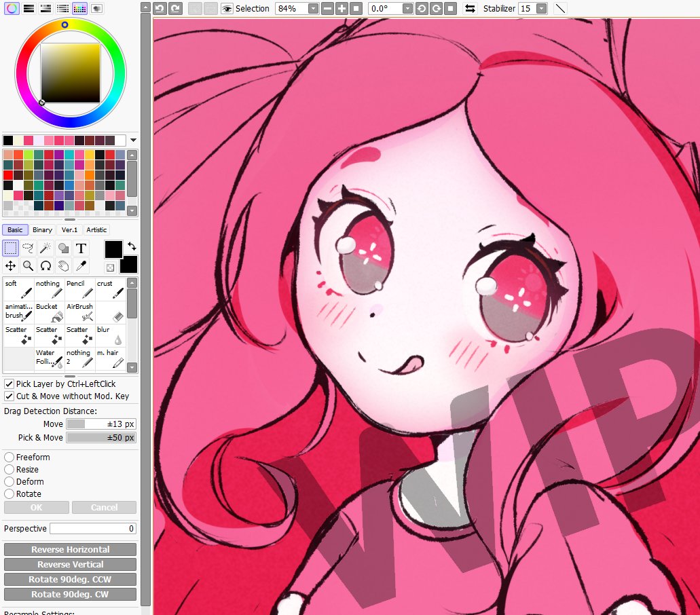The image size is (700, 615).
Task: Click the Redo arrow in top toolbar
Action: pos(175,8)
